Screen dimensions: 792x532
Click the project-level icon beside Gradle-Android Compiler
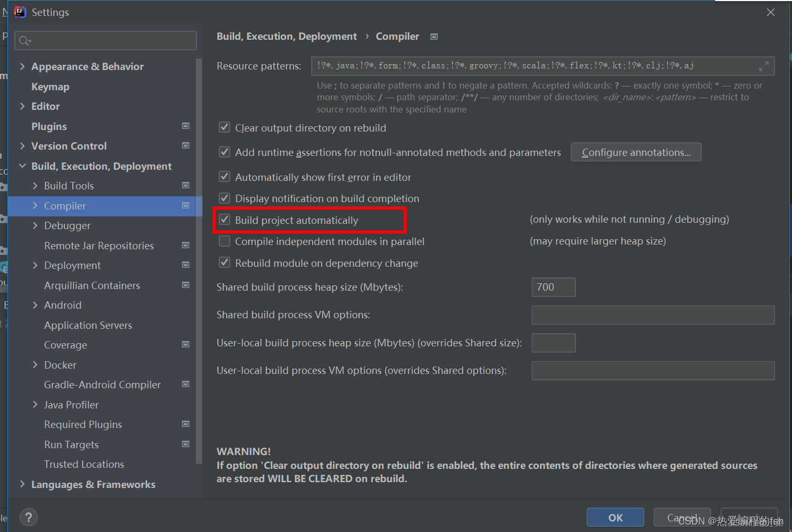[x=186, y=384]
